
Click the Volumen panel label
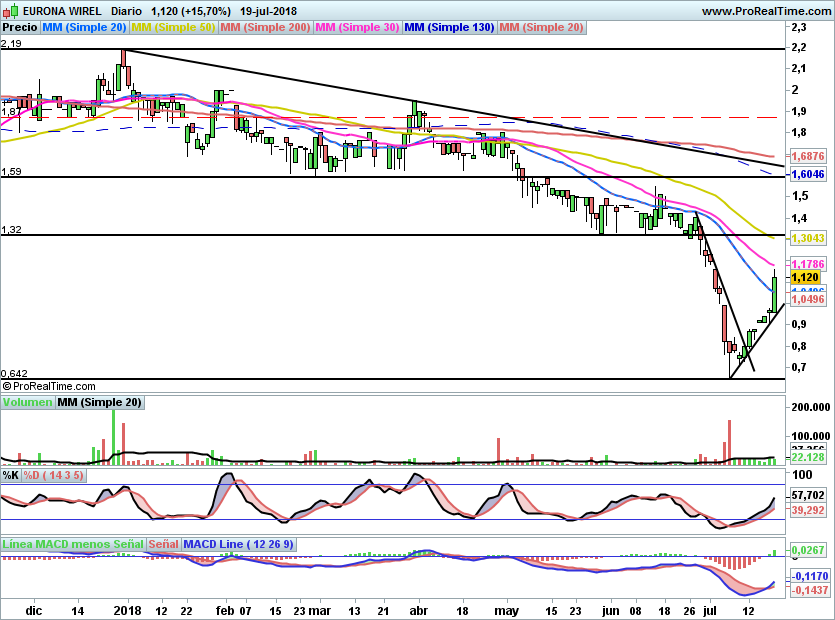point(27,402)
